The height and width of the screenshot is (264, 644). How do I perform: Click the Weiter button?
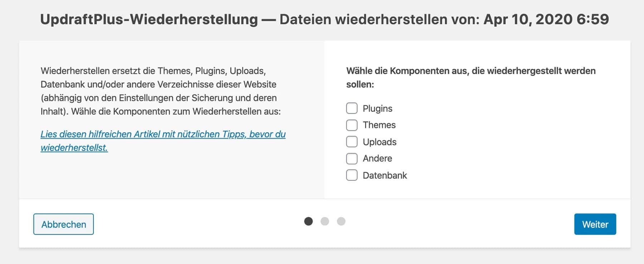coord(595,224)
